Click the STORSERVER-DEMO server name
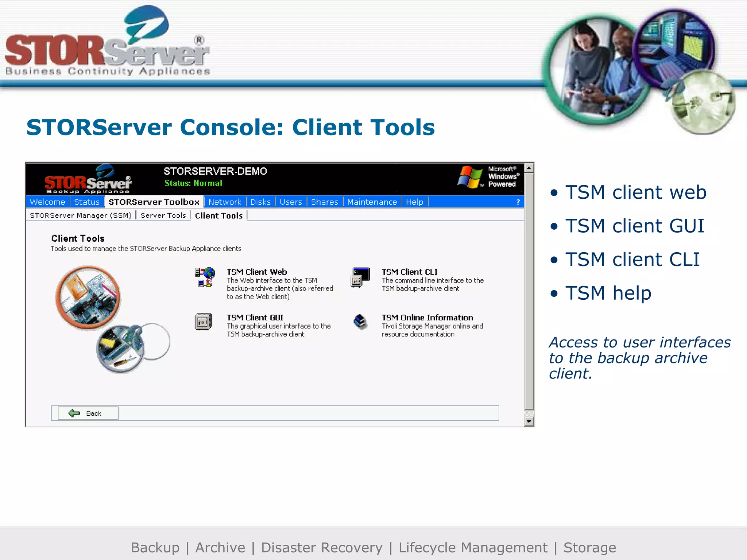Image resolution: width=747 pixels, height=560 pixels. (x=215, y=171)
